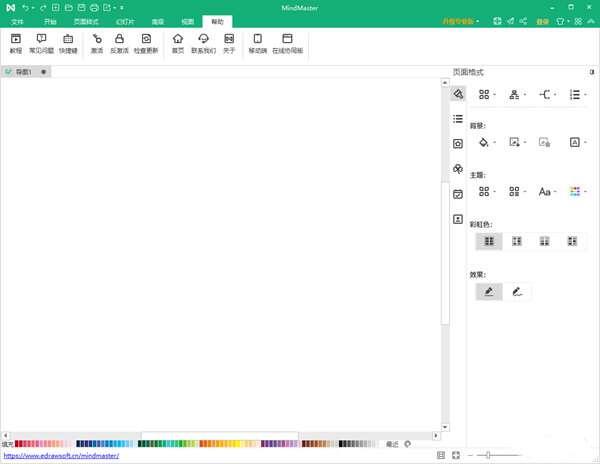The width and height of the screenshot is (600, 464).
Task: Click the 快捷键 shortcut keys icon
Action: tap(67, 42)
